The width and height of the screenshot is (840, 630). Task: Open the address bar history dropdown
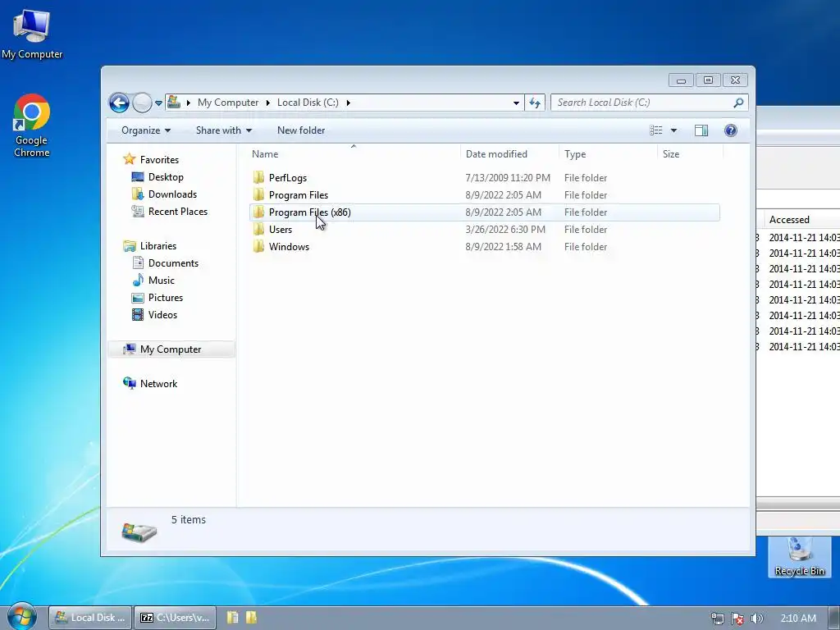516,103
